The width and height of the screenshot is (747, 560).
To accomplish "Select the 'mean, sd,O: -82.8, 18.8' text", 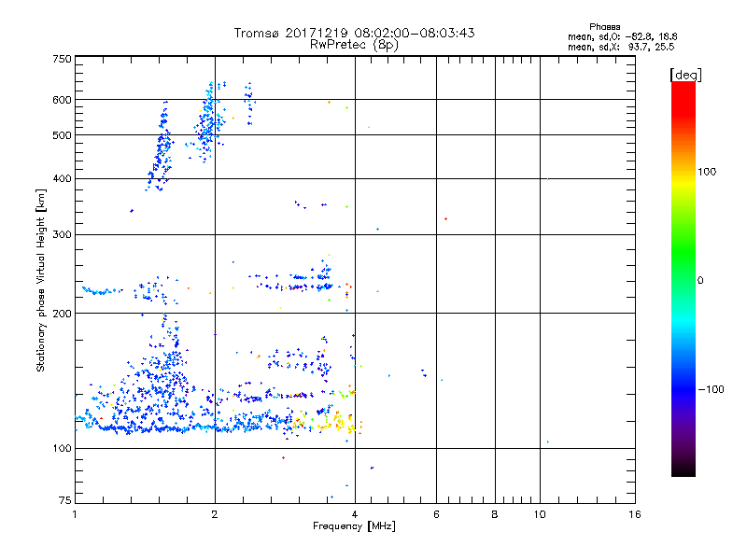I will pyautogui.click(x=622, y=36).
